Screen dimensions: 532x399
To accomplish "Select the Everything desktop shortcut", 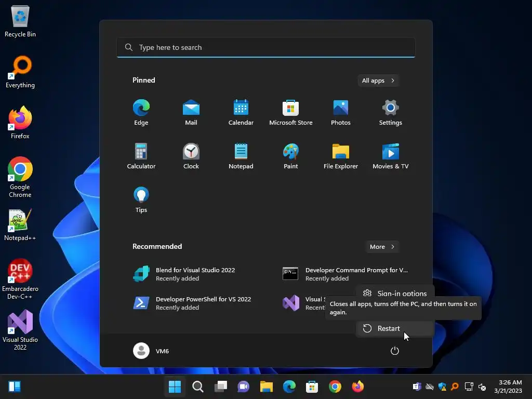I will 20,72.
